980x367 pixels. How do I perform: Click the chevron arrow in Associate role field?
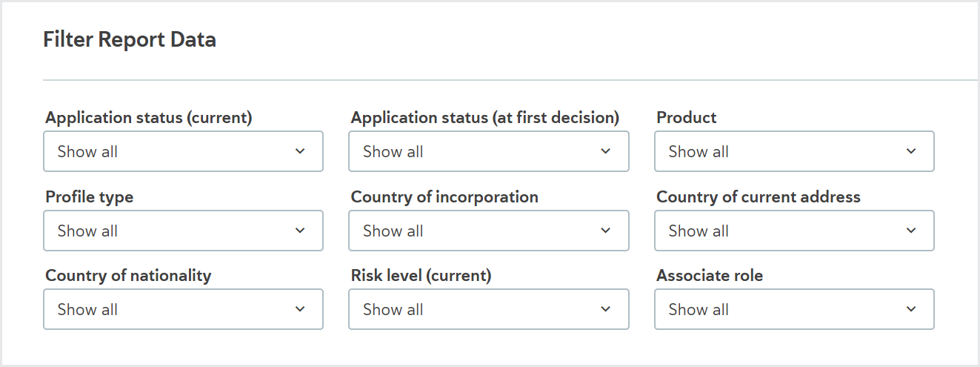(x=911, y=309)
